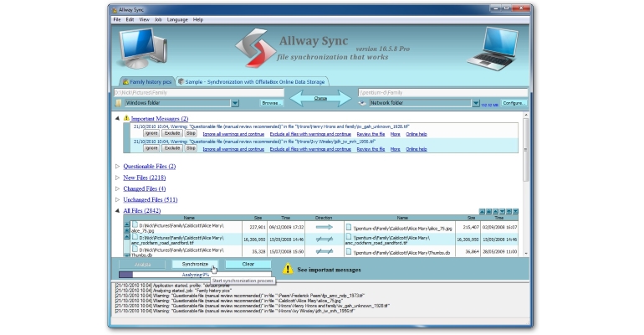This screenshot has width=644, height=335.
Task: Click Ignore for the jdh_jw_mrh_1956.tif warning
Action: click(x=151, y=148)
